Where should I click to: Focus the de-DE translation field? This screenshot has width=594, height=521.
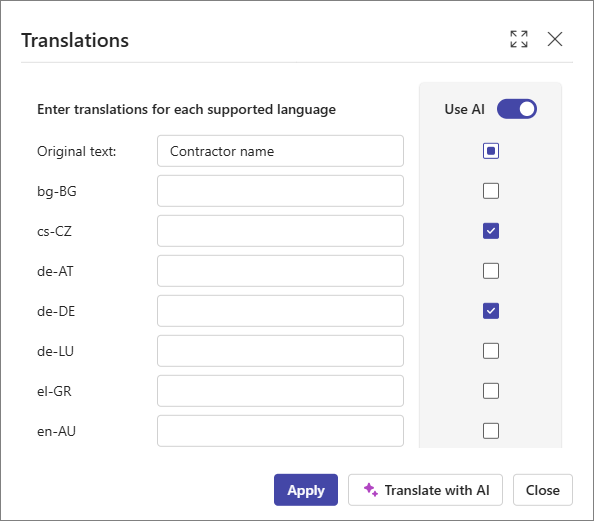[x=280, y=311]
